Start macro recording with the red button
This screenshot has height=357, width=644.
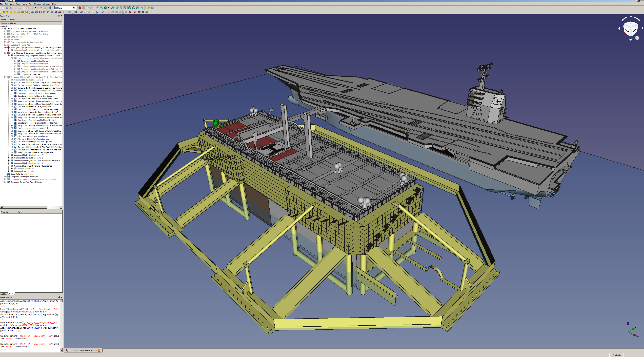coord(80,8)
